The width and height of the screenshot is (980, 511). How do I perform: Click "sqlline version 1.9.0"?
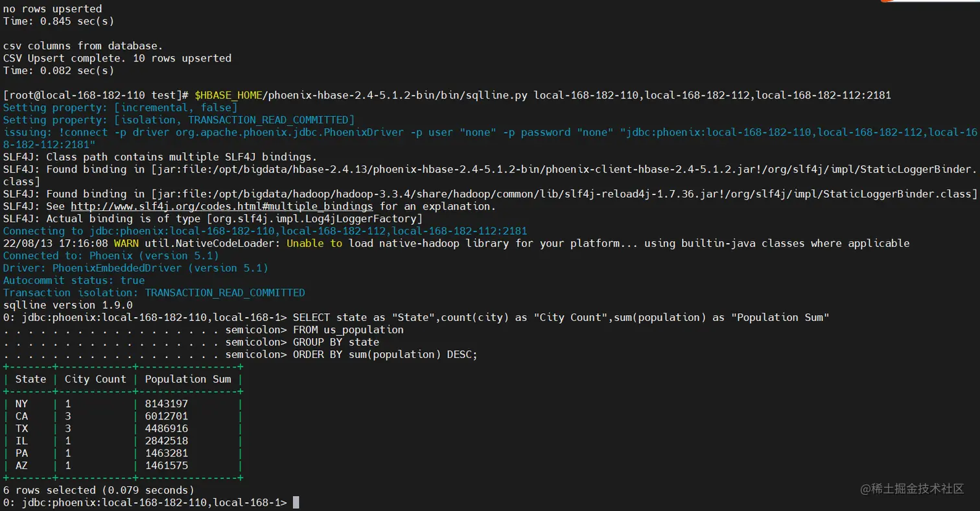(67, 305)
